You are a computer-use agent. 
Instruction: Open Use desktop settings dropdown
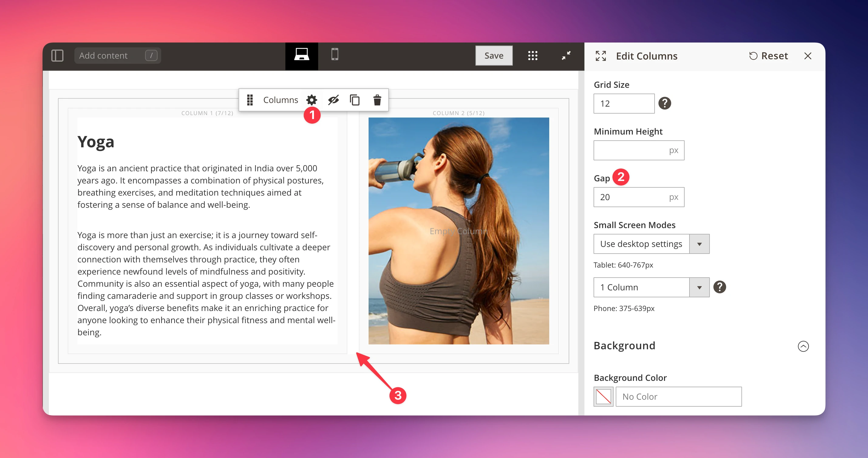click(651, 244)
